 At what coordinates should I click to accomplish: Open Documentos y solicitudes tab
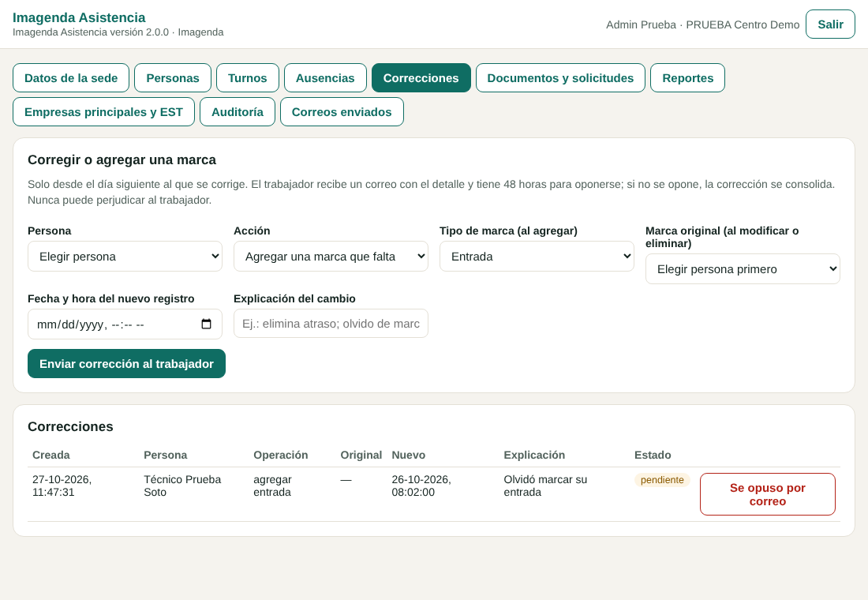[x=561, y=78]
